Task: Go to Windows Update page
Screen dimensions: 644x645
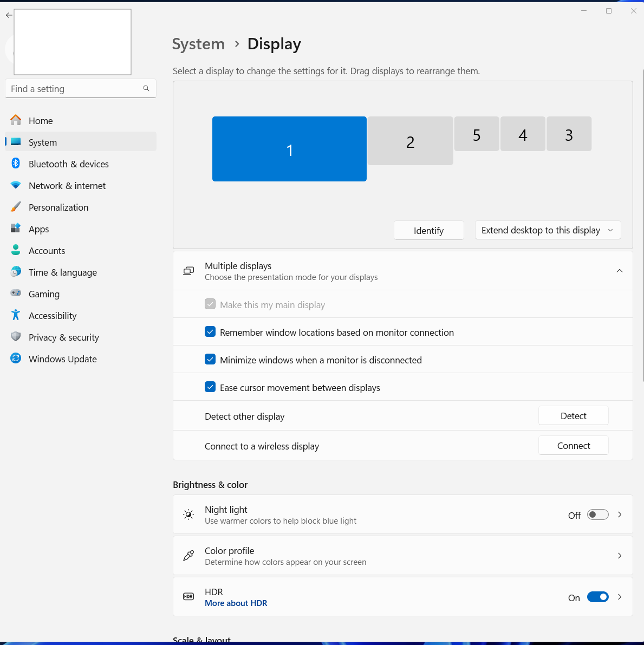Action: (81, 359)
